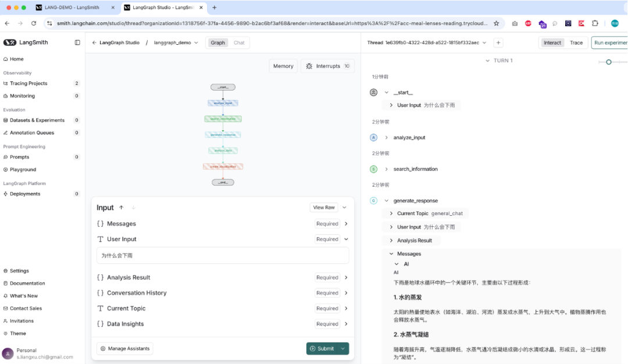Collapse the LangSmith sidebar panel icon
This screenshot has width=628, height=364.
coord(77,42)
